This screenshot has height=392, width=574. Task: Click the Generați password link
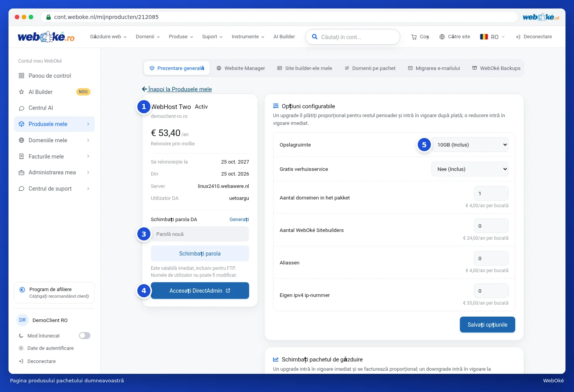tap(239, 220)
